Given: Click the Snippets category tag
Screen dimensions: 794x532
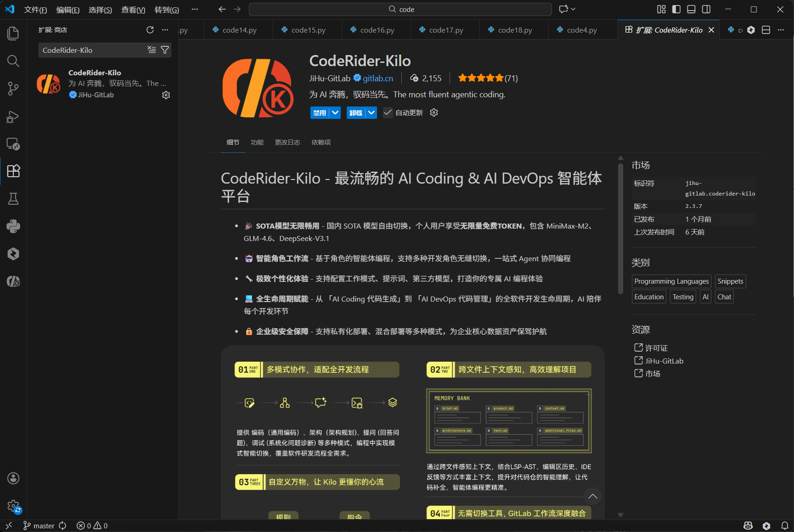Looking at the screenshot, I should (730, 281).
